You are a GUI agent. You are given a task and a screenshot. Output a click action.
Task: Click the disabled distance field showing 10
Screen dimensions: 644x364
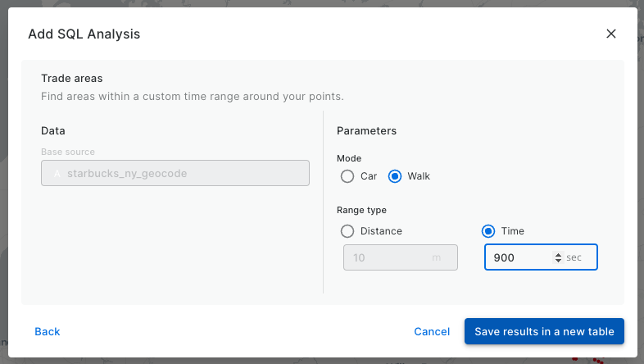(385, 257)
